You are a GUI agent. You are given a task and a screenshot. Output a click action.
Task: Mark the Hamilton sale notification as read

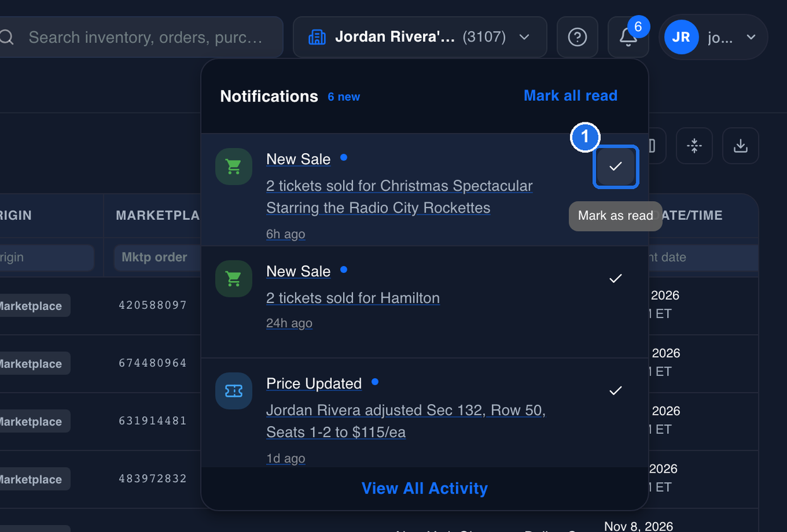click(615, 279)
